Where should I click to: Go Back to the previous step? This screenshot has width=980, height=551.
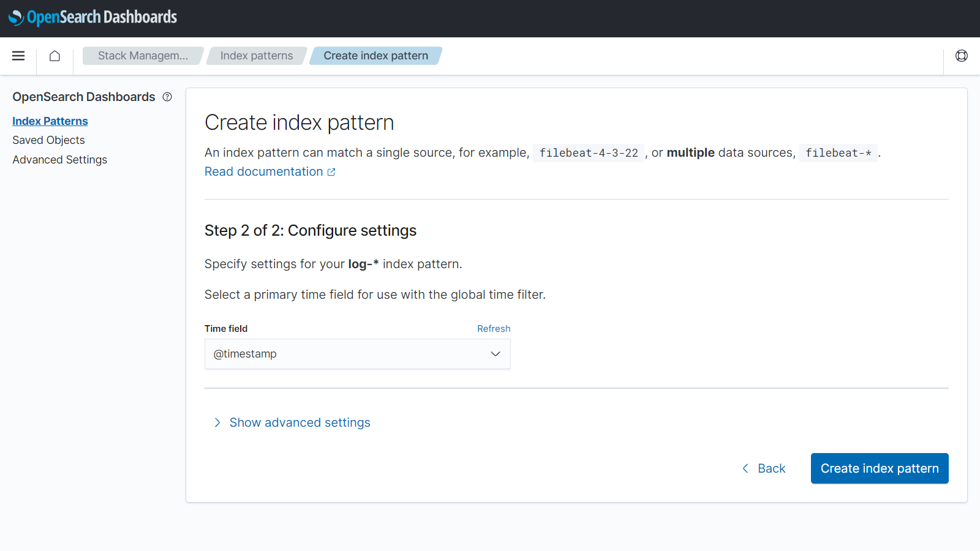tap(771, 468)
